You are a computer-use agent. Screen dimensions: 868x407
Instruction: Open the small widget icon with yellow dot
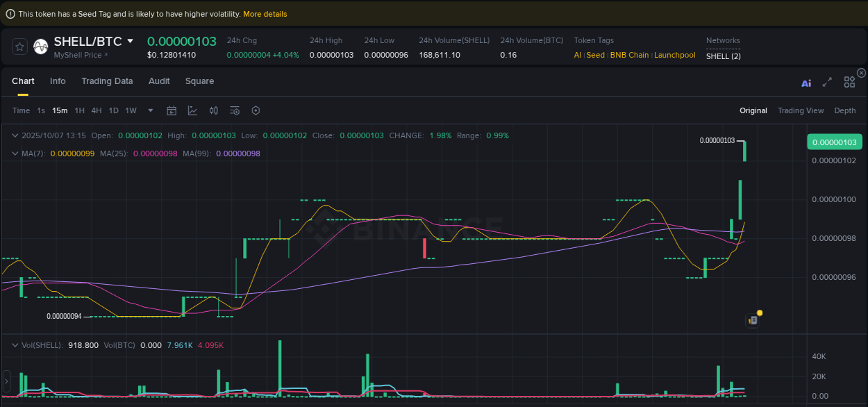pyautogui.click(x=753, y=320)
